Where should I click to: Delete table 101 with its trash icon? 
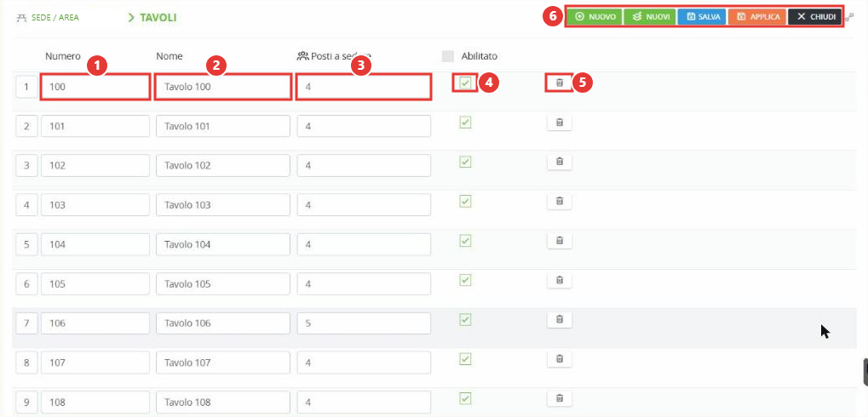coord(559,123)
